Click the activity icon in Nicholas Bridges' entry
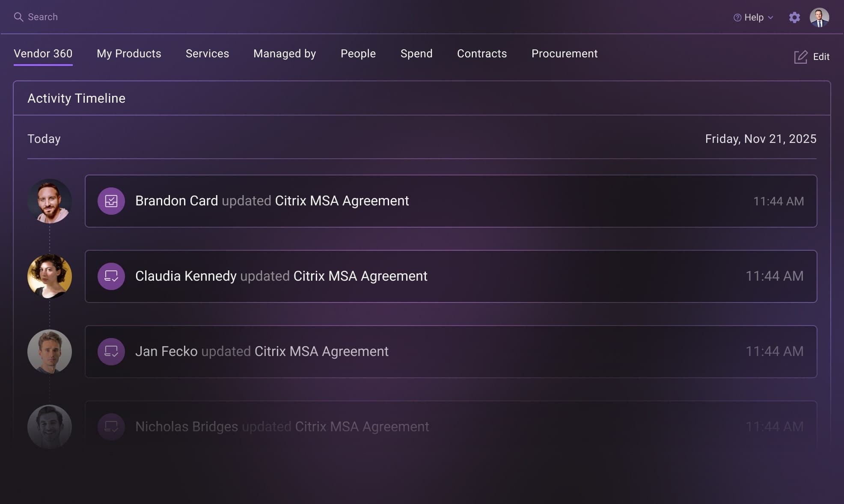The image size is (844, 504). pos(111,427)
